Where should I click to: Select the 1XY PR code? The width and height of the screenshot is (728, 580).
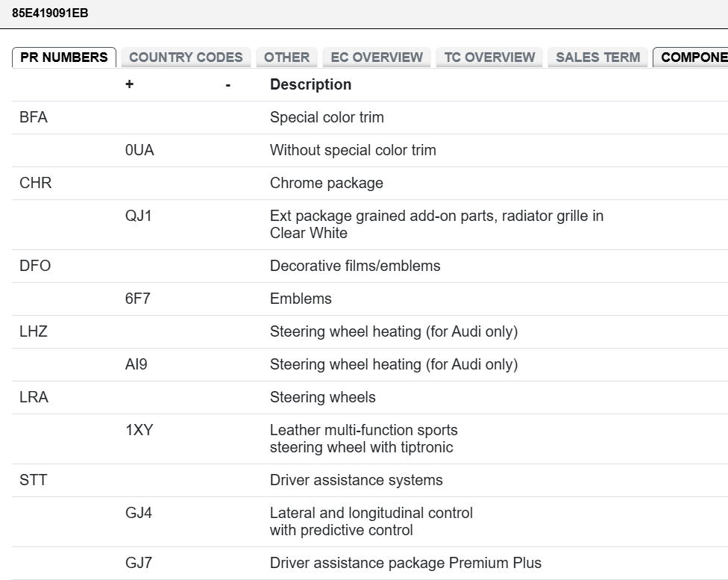139,430
